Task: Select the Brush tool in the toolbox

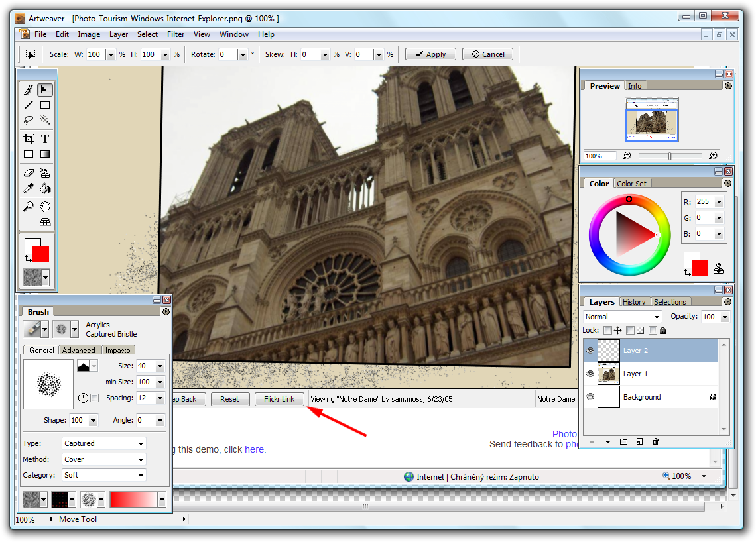Action: pos(29,90)
